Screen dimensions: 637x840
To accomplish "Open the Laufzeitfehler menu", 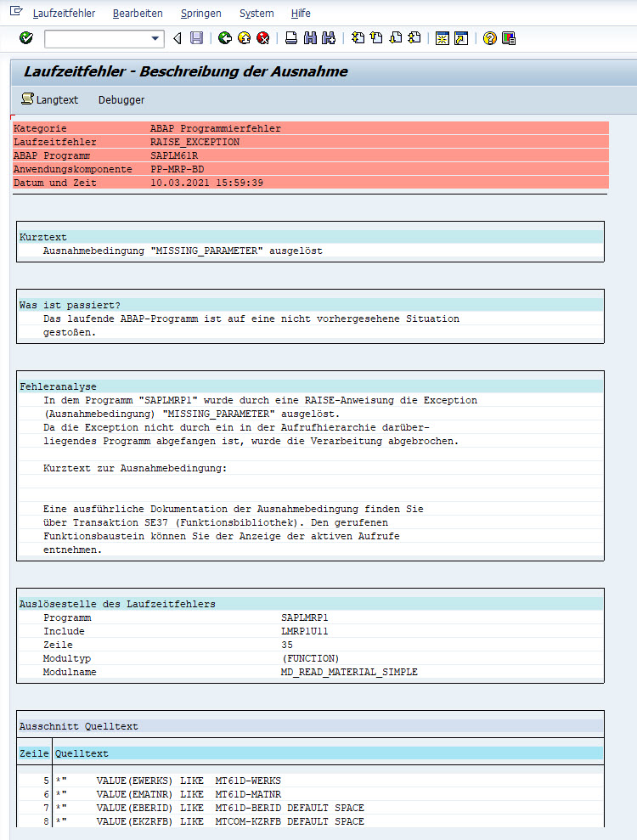I will pyautogui.click(x=64, y=14).
